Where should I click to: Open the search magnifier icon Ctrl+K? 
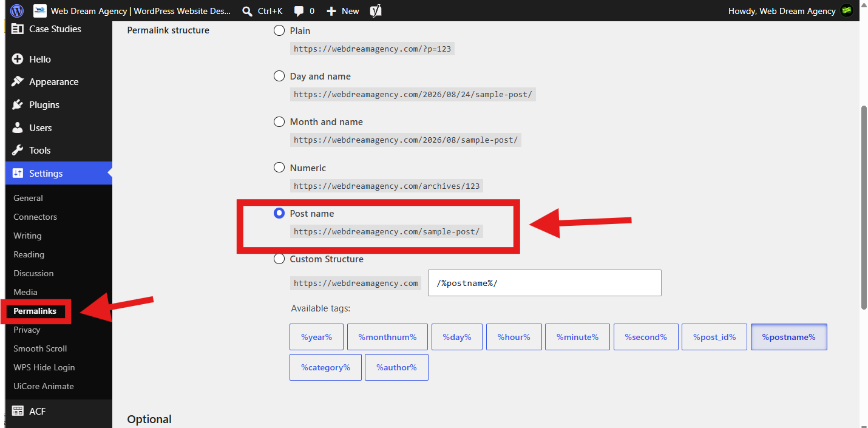pyautogui.click(x=247, y=11)
